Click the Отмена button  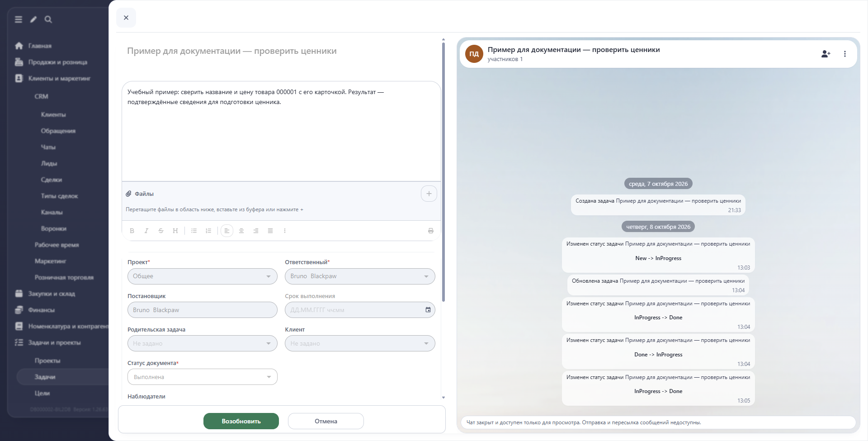pos(326,421)
